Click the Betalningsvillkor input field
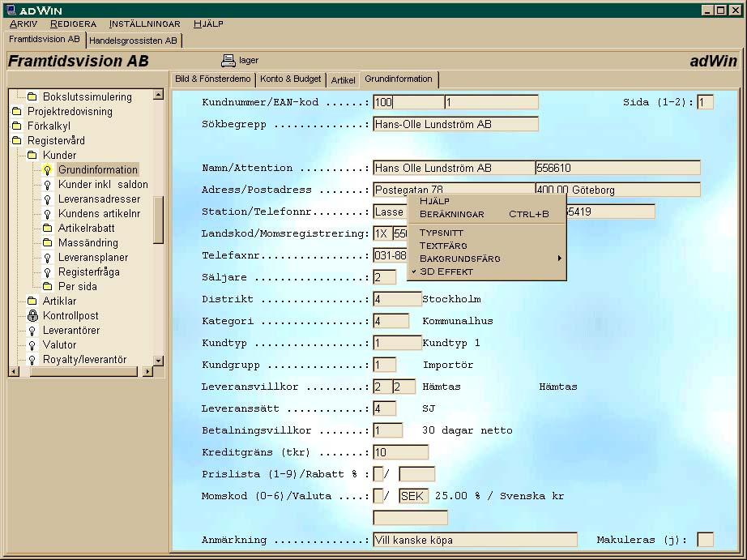747x560 pixels. click(388, 430)
